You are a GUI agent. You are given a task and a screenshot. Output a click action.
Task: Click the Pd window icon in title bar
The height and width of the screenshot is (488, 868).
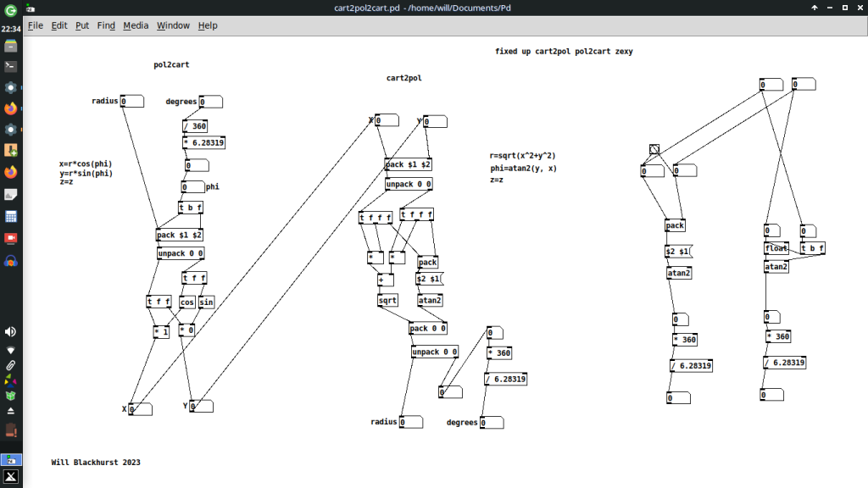31,8
